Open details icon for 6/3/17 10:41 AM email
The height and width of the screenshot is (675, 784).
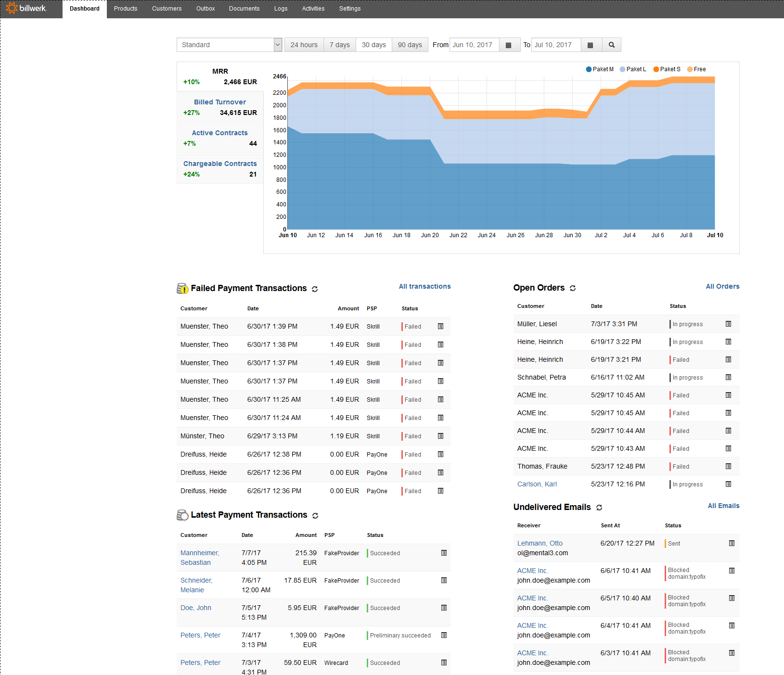[x=732, y=653]
